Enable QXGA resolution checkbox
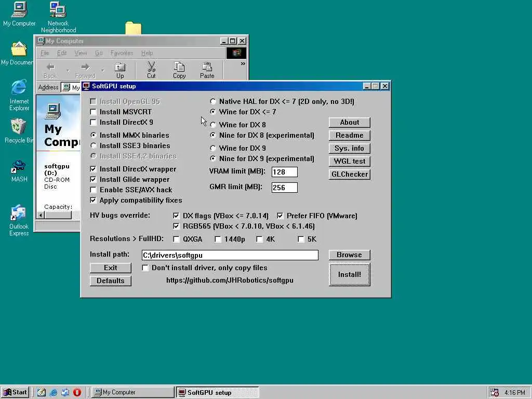Screen dimensions: 532x399 [176, 239]
